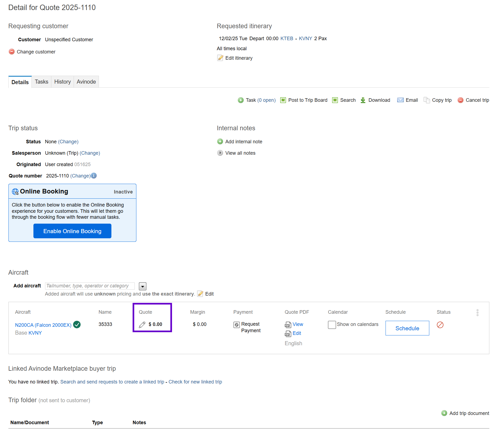Click the aircraft name value 35333
The width and height of the screenshot is (504, 444).
[105, 324]
